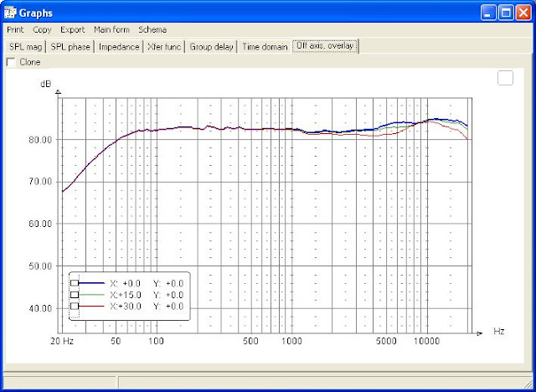The image size is (536, 392).
Task: Show the Group delay tab
Action: pyautogui.click(x=212, y=47)
